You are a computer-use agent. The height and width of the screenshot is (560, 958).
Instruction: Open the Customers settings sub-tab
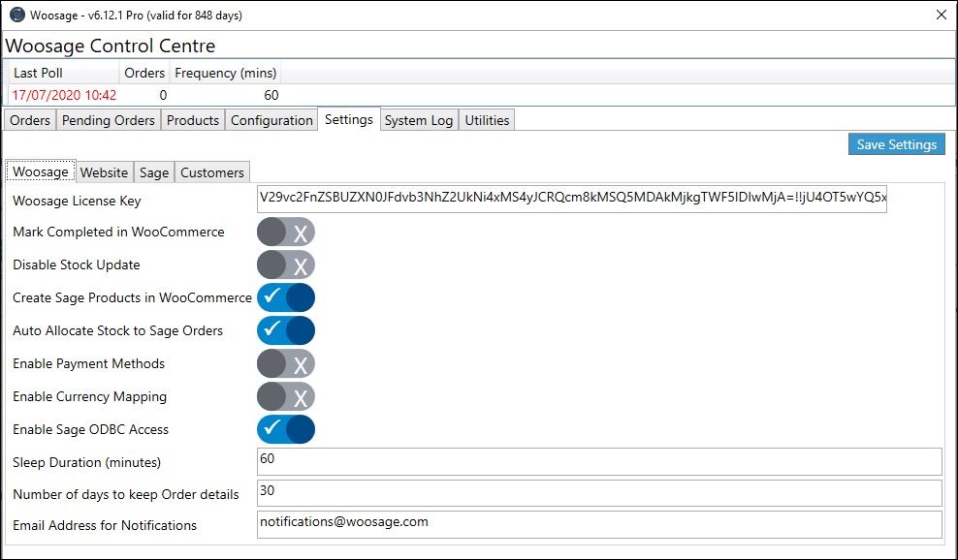point(212,172)
